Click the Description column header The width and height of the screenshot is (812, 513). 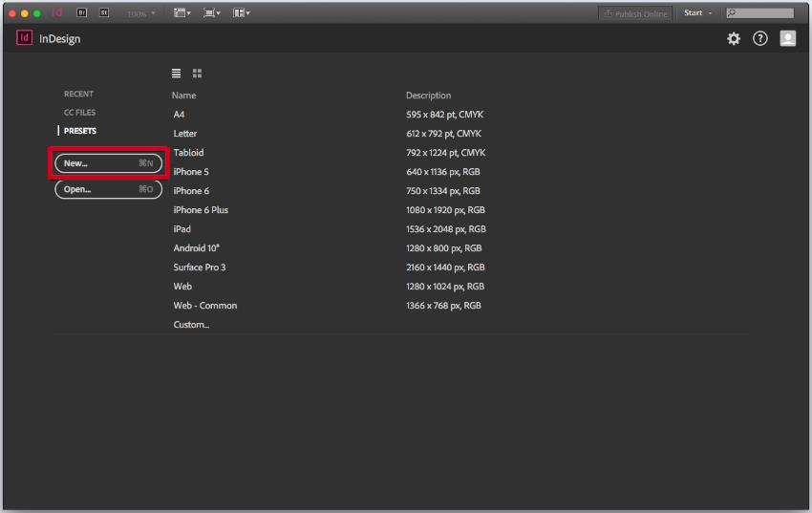[x=428, y=96]
